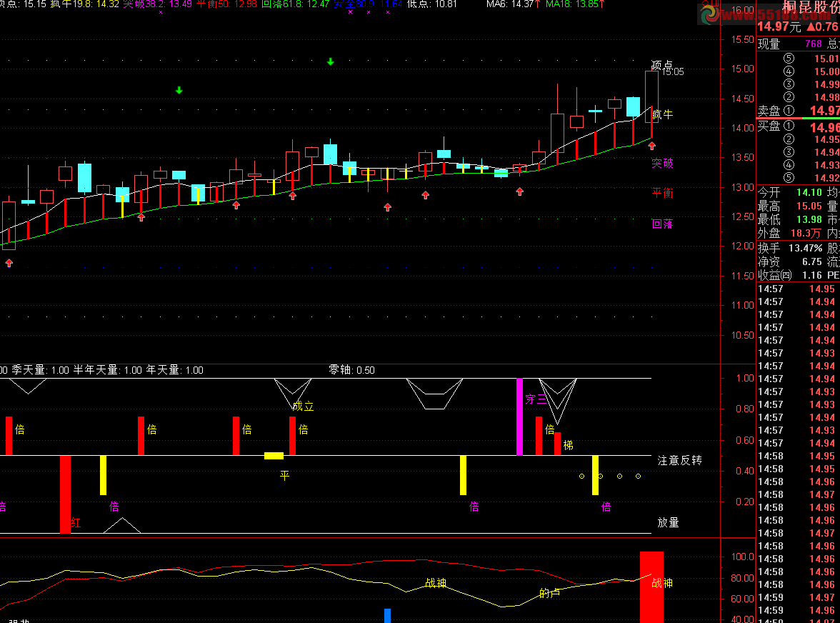Click the 顶点 15.05 peak label
840x623 pixels.
(x=667, y=67)
